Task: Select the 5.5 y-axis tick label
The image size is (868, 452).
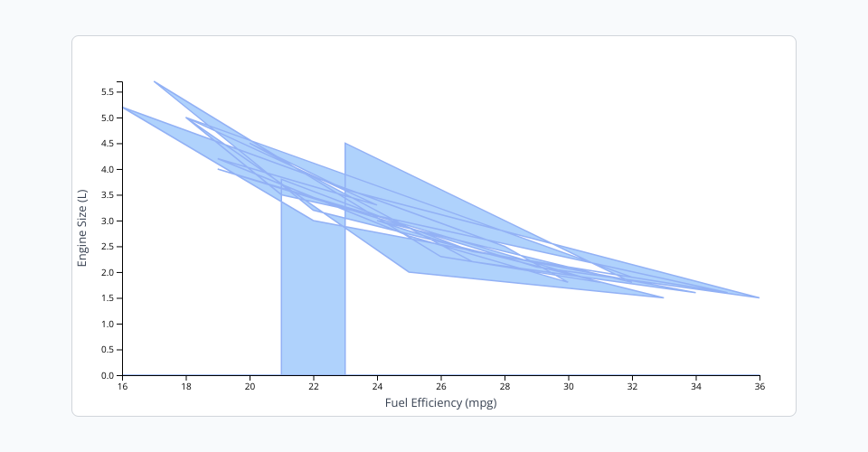Action: [107, 92]
